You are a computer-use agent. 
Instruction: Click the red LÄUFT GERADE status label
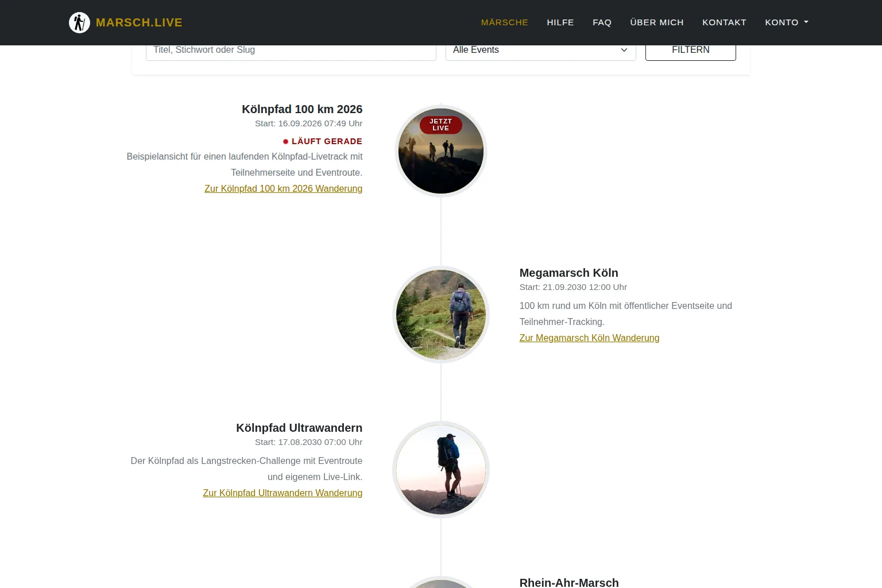pos(323,141)
